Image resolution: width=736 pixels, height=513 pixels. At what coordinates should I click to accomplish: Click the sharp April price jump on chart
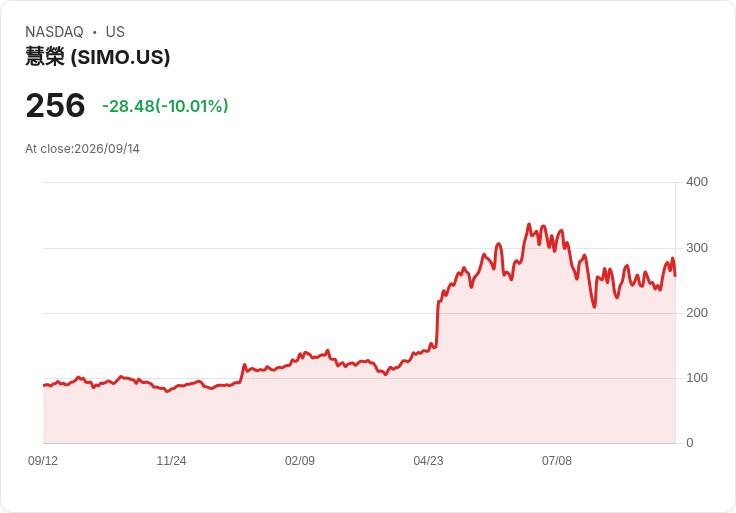tap(437, 324)
